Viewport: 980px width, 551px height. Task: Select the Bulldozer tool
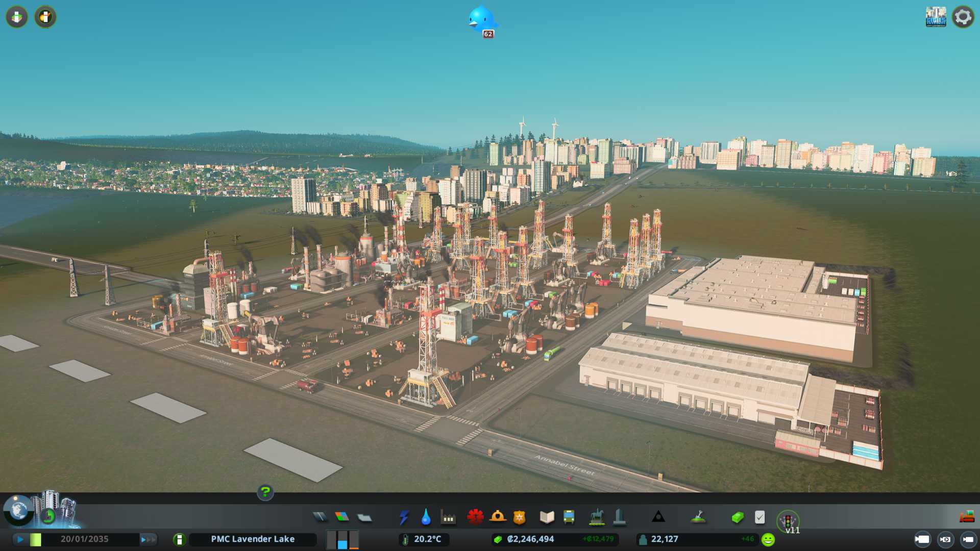coord(966,517)
